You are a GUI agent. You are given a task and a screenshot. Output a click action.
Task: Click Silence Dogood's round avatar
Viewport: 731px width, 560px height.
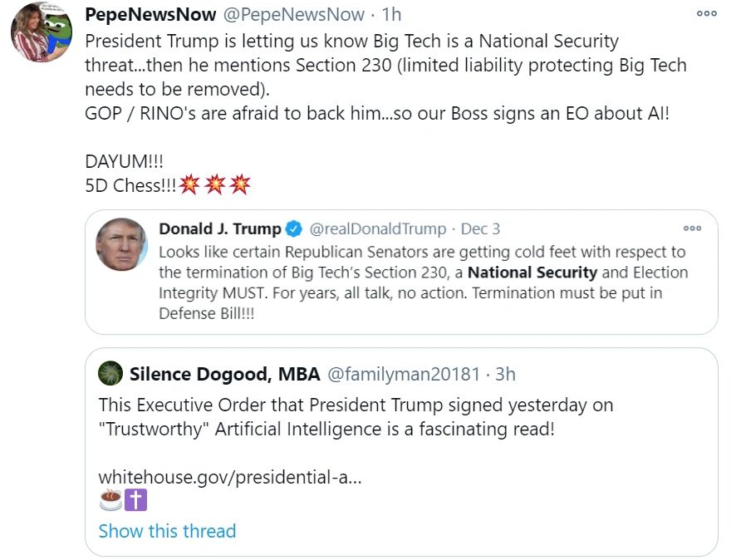pos(110,374)
